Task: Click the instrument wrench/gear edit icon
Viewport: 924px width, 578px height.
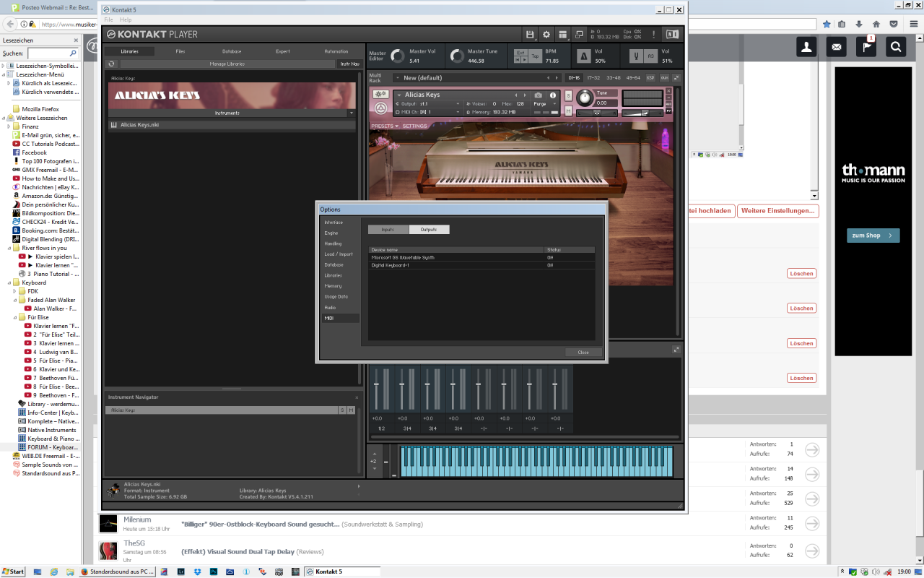Action: coord(380,95)
